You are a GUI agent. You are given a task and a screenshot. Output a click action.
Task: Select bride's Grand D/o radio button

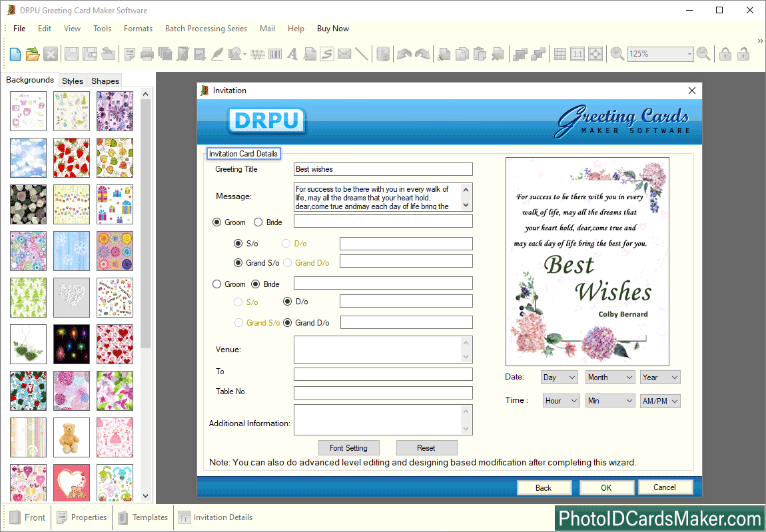[x=288, y=322]
